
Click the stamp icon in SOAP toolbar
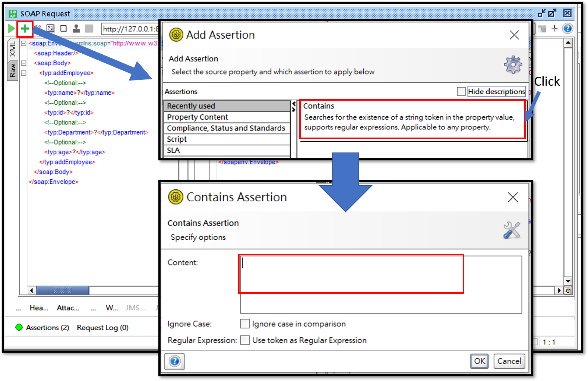click(x=76, y=28)
